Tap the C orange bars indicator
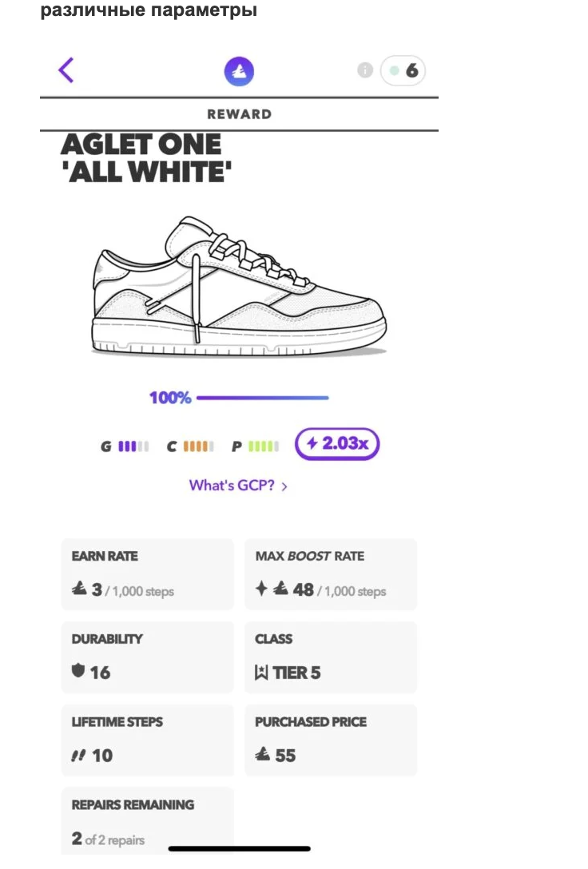Screen dimensions: 588x869 pyautogui.click(x=198, y=446)
